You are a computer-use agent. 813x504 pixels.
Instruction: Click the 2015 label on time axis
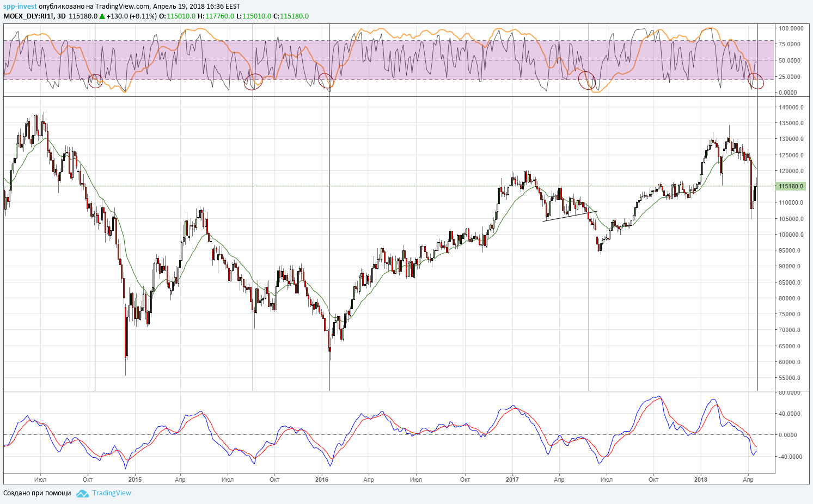pos(135,480)
